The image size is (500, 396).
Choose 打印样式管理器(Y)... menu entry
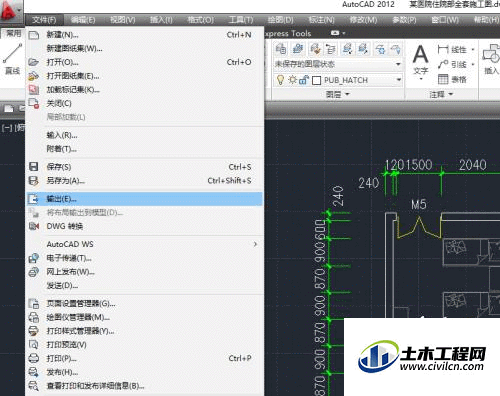click(x=144, y=331)
